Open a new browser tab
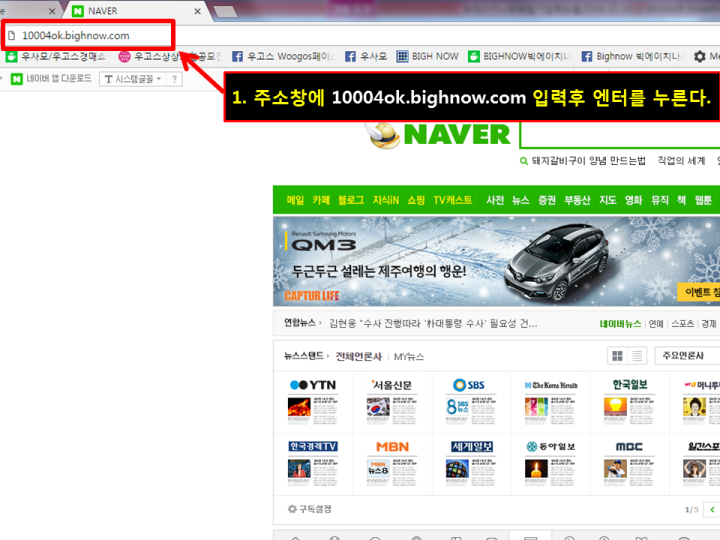The image size is (720, 540). click(225, 11)
